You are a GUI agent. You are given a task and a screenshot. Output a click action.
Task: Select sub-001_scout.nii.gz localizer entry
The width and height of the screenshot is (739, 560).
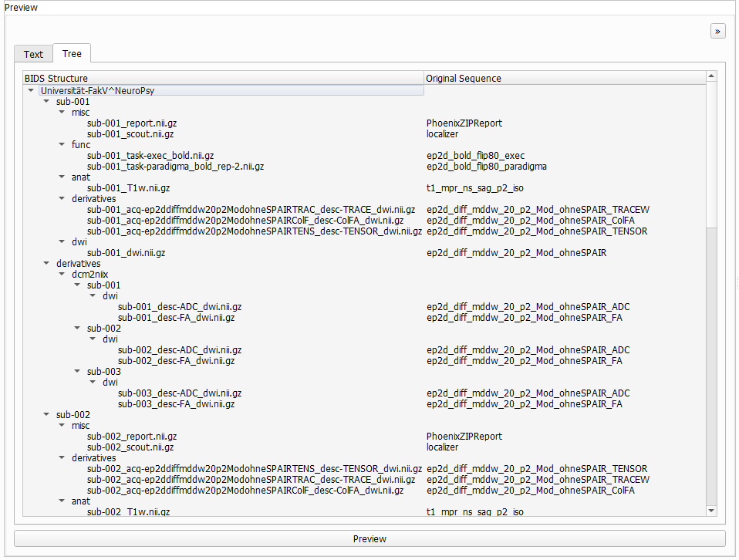[x=130, y=133]
